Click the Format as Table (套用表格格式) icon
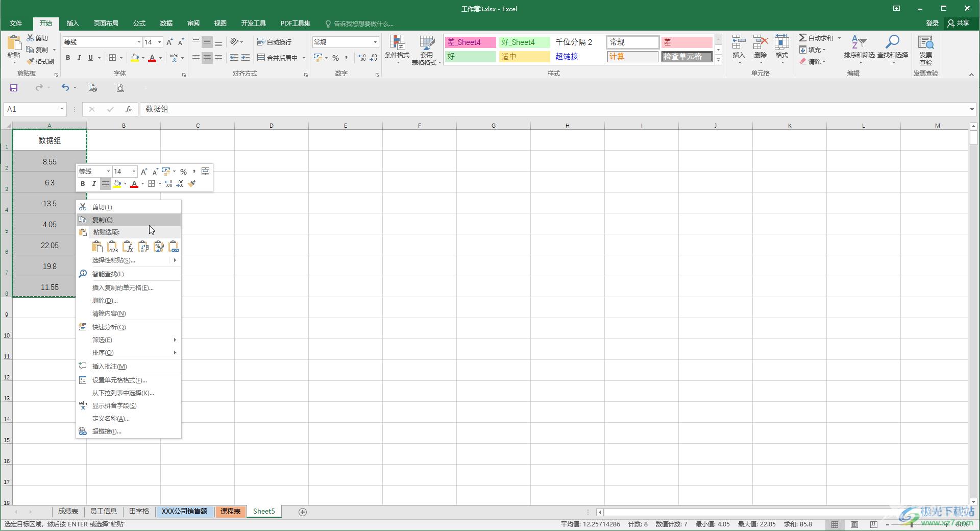The image size is (980, 531). pos(426,43)
